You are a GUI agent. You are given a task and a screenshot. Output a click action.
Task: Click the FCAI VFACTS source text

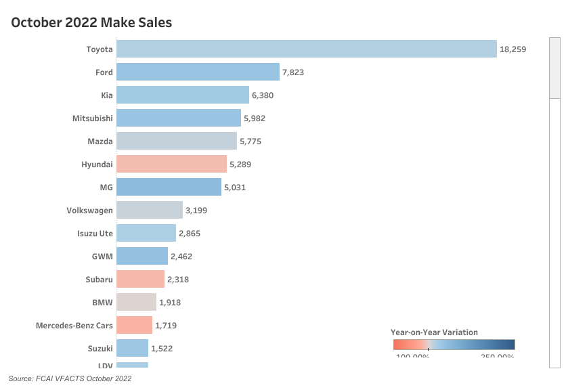click(x=70, y=378)
